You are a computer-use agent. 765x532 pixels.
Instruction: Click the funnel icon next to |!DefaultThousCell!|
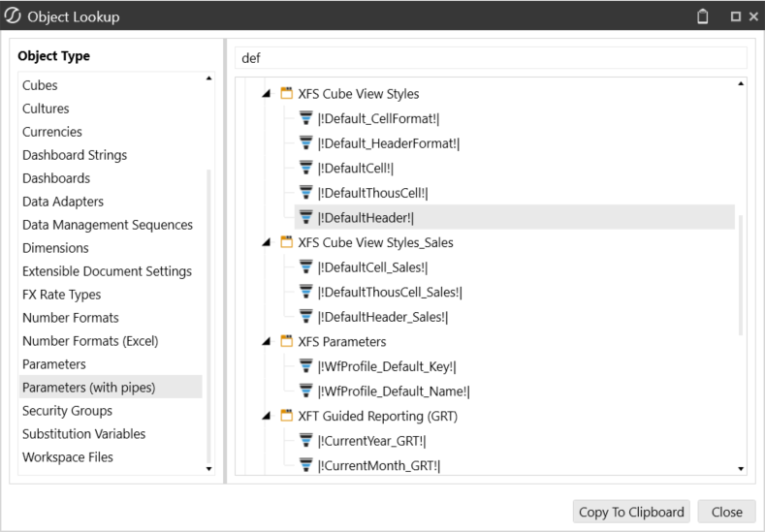305,193
